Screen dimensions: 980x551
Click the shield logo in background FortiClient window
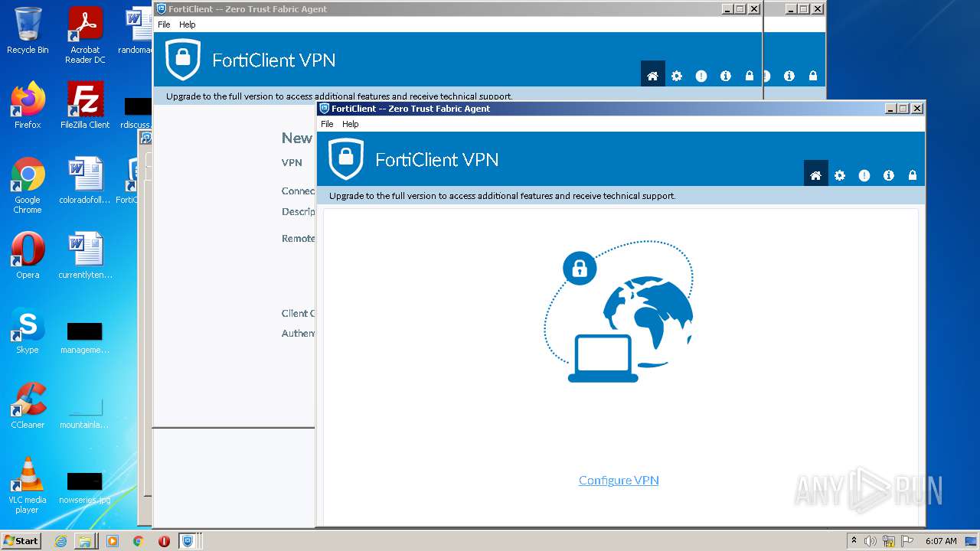[x=182, y=60]
